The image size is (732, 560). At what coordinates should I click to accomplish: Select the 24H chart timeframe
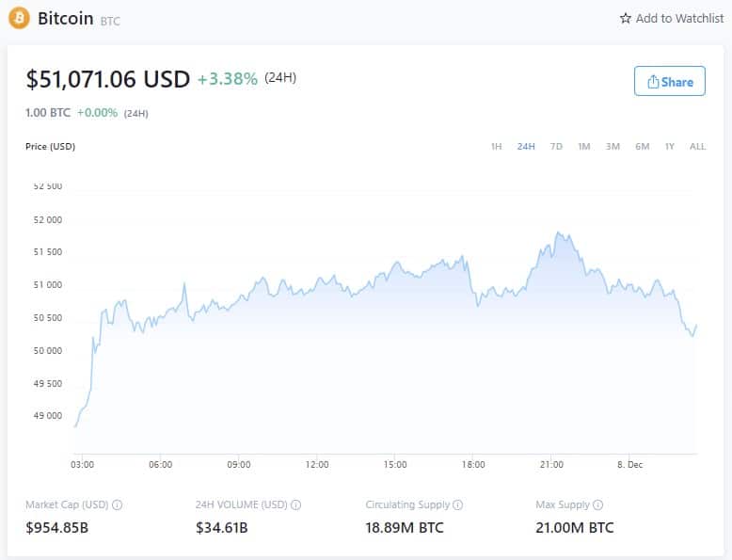(x=526, y=147)
